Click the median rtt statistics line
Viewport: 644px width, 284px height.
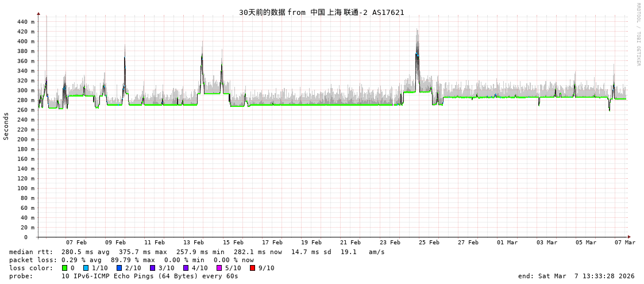[x=196, y=252]
